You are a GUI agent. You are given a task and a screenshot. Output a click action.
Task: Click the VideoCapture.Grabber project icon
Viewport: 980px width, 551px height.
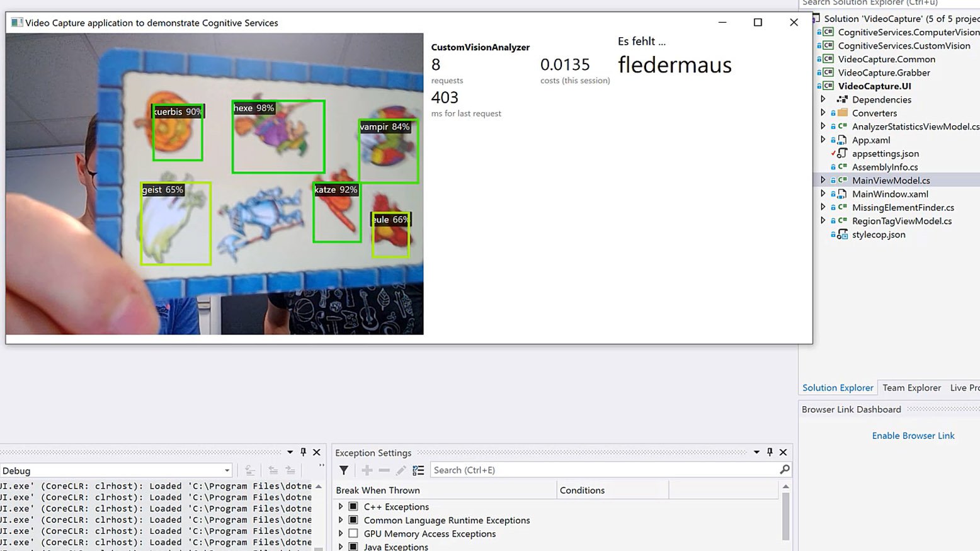828,72
